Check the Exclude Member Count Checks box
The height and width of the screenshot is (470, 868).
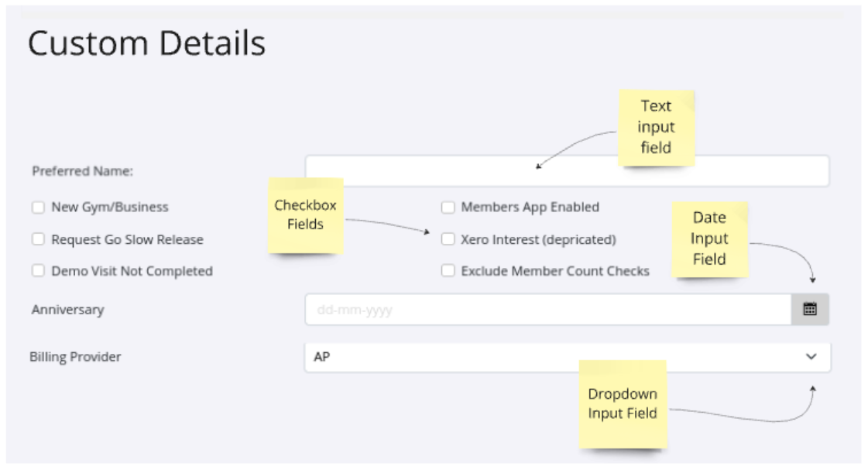pyautogui.click(x=448, y=271)
